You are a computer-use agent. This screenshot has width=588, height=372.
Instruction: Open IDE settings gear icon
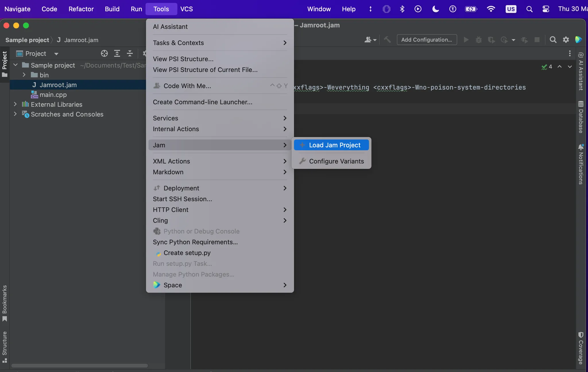point(566,40)
